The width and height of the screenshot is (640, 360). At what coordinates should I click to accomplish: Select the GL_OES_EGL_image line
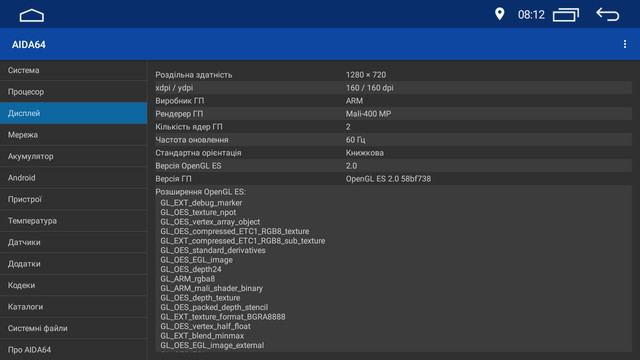coord(196,260)
